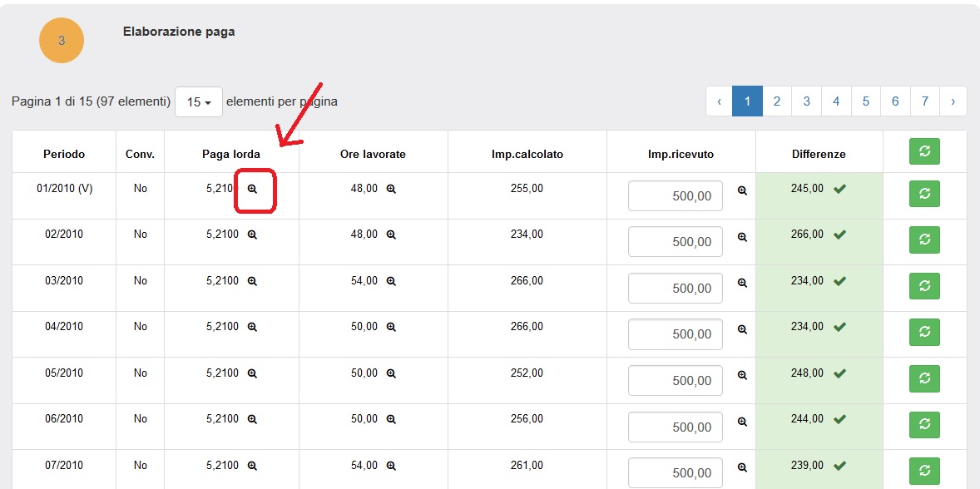Recalculate the 06/2010 row via refresh button
This screenshot has width=980, height=489.
tap(924, 424)
